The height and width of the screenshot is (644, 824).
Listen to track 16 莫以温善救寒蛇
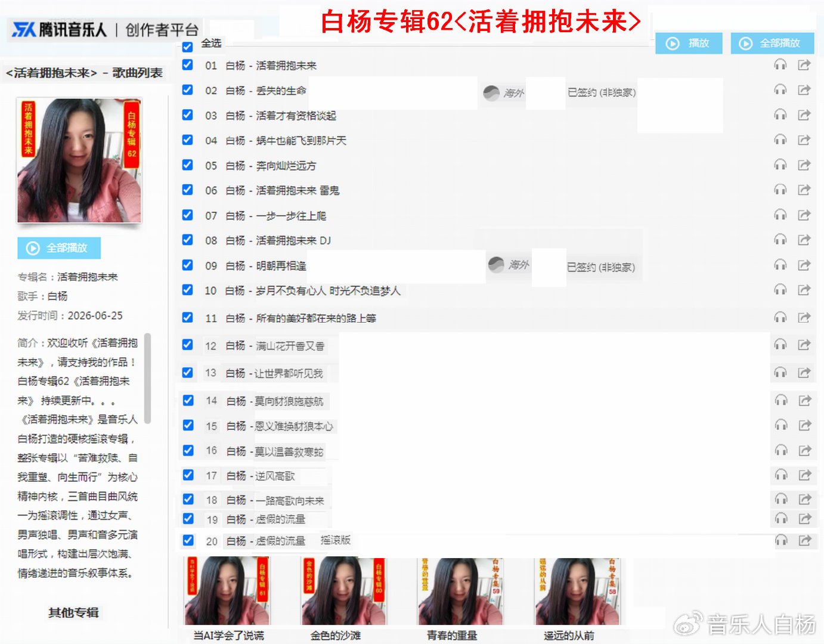tap(781, 450)
